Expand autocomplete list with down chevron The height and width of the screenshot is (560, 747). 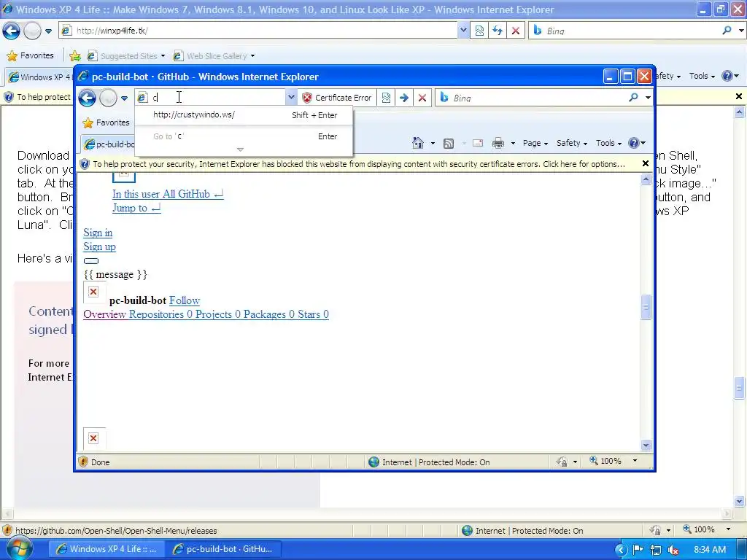click(x=240, y=149)
